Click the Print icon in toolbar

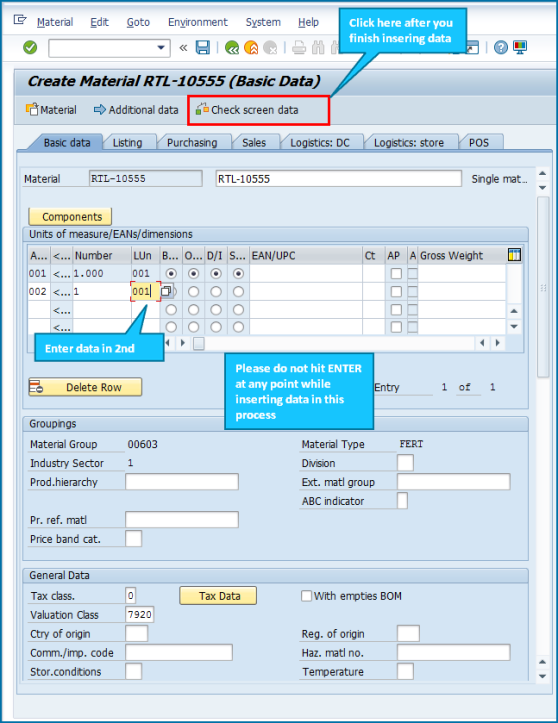pos(299,47)
